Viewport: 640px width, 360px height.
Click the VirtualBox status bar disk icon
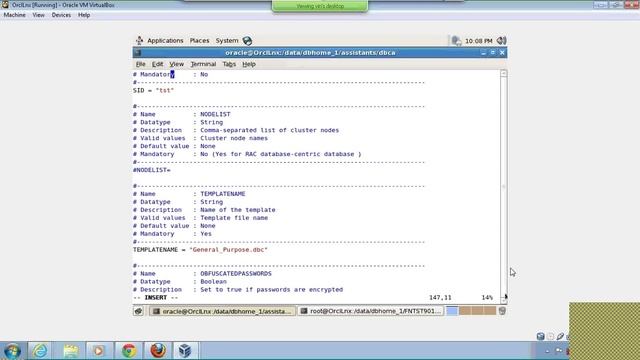point(540,336)
